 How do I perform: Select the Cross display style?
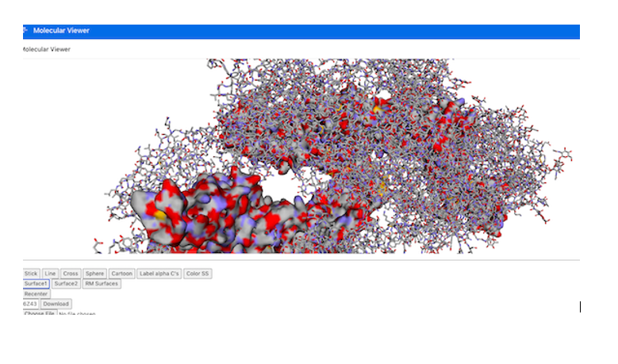tap(71, 274)
